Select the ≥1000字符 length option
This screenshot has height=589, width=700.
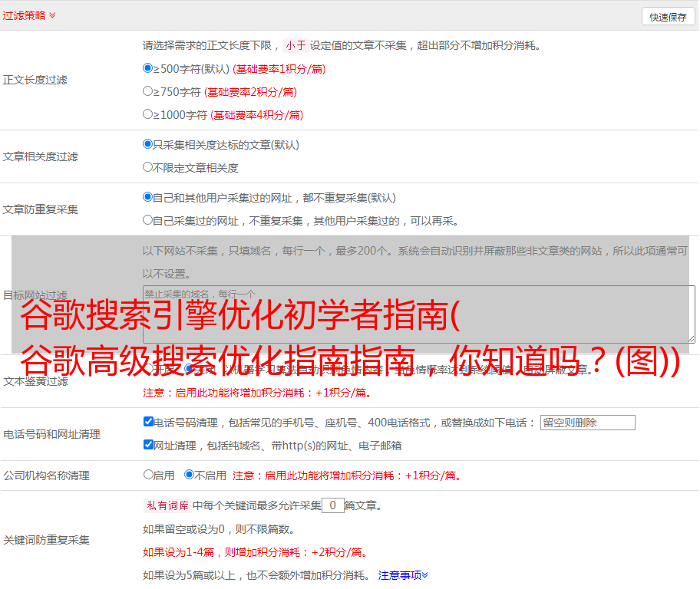147,114
